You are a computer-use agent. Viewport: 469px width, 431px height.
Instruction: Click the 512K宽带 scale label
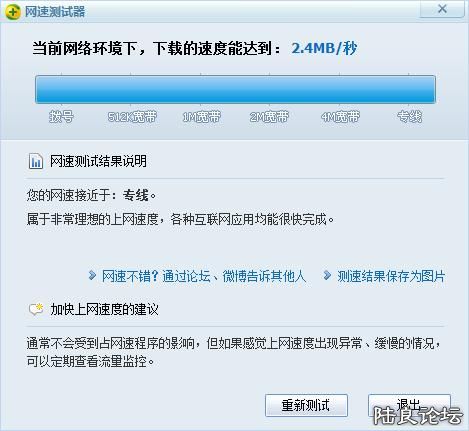[132, 117]
